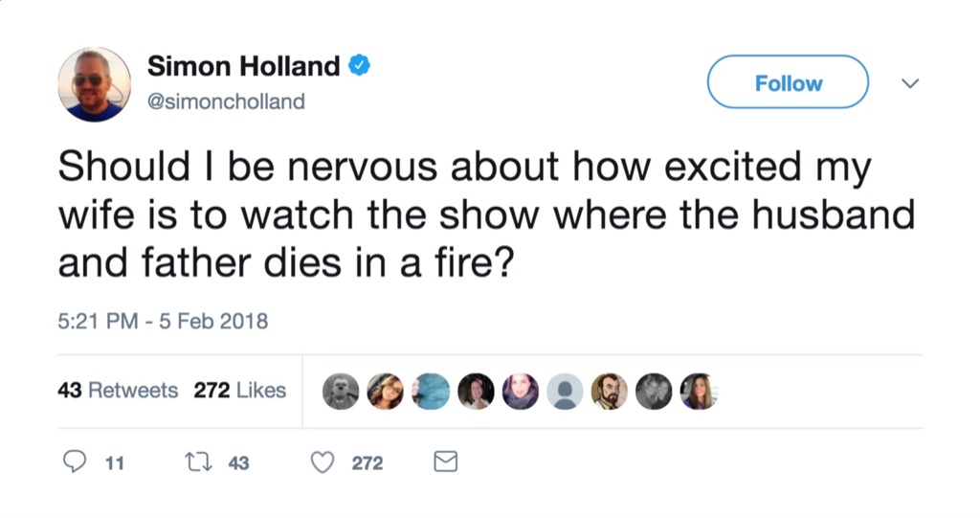The image size is (980, 518).
Task: Open the @simoncholland handle link
Action: (x=226, y=101)
